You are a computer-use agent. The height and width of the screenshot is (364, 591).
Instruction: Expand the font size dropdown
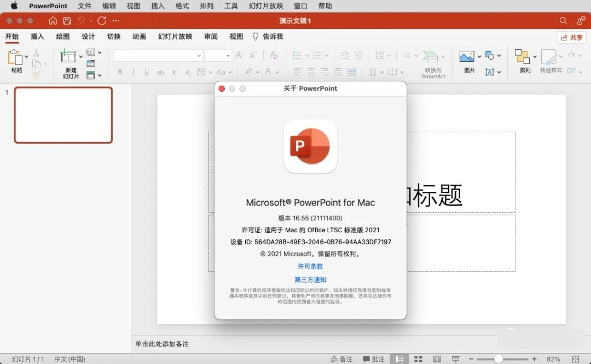point(228,56)
